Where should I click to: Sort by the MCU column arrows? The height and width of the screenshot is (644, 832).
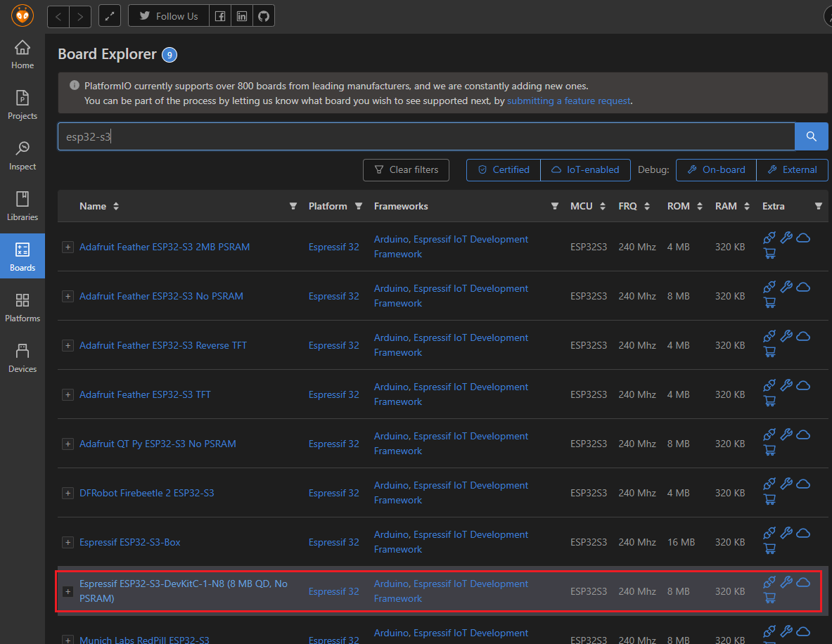tap(603, 207)
